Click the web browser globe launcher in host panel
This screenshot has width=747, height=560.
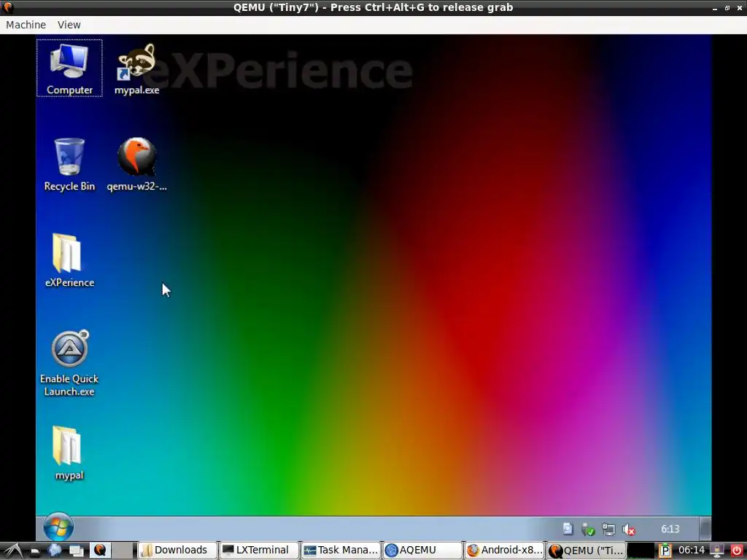(54, 550)
